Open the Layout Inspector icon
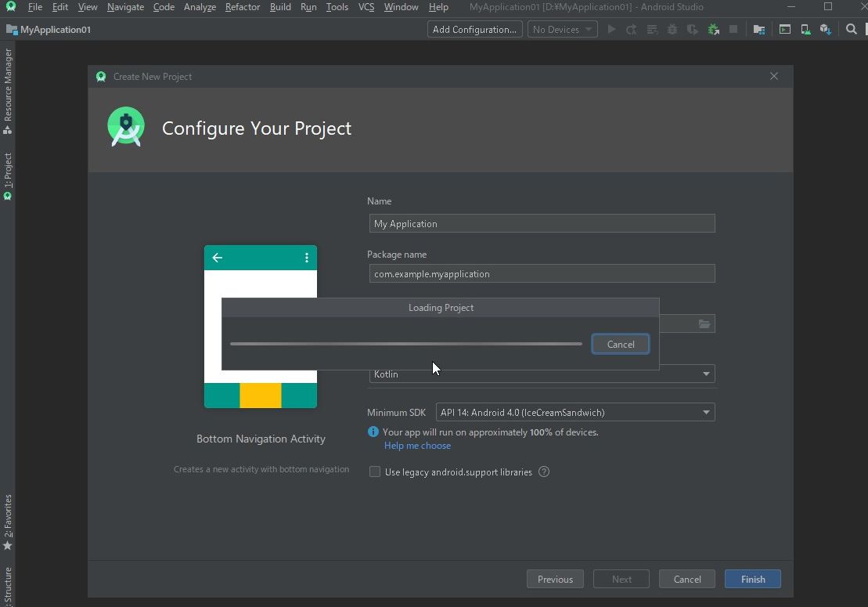This screenshot has height=607, width=868. tap(785, 29)
